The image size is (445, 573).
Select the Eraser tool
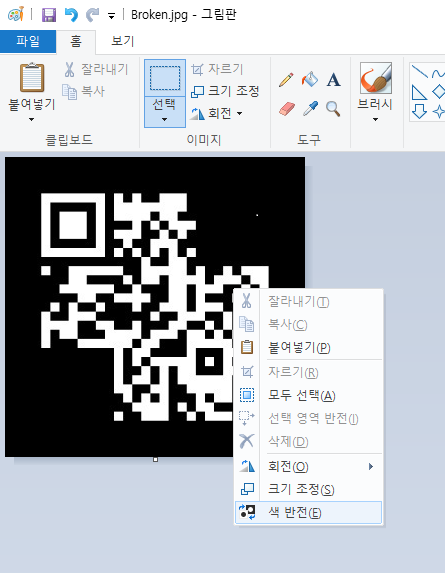coord(287,109)
